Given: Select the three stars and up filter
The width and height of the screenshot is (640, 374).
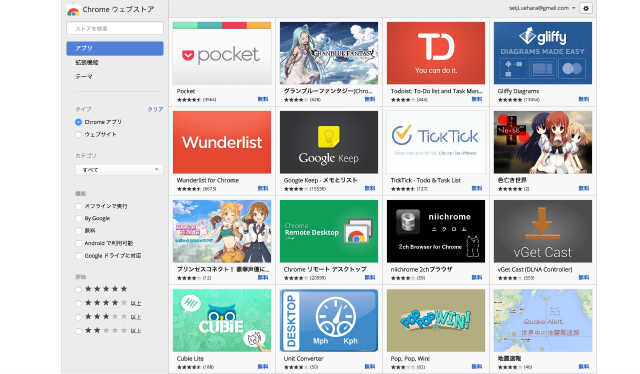Looking at the screenshot, I should click(78, 317).
